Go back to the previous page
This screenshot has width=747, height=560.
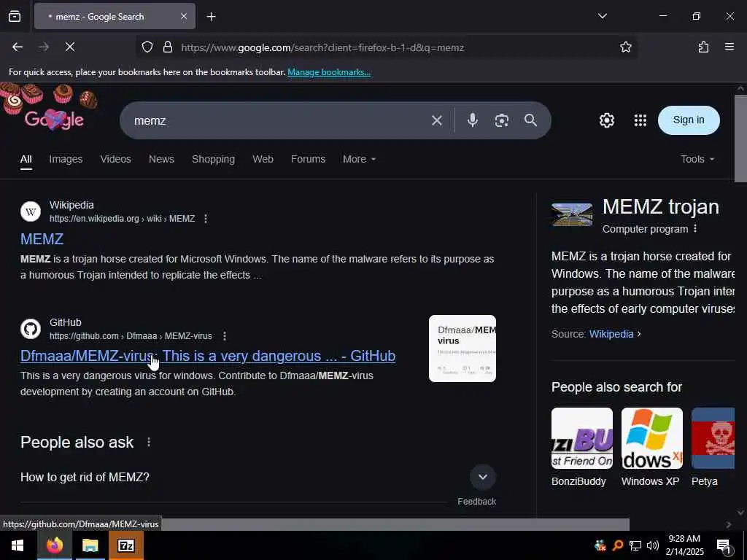18,47
